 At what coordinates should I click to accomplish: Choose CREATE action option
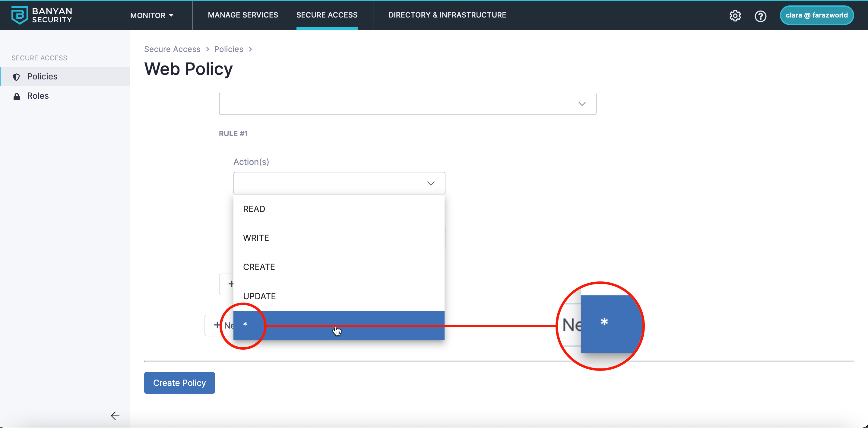tap(259, 267)
